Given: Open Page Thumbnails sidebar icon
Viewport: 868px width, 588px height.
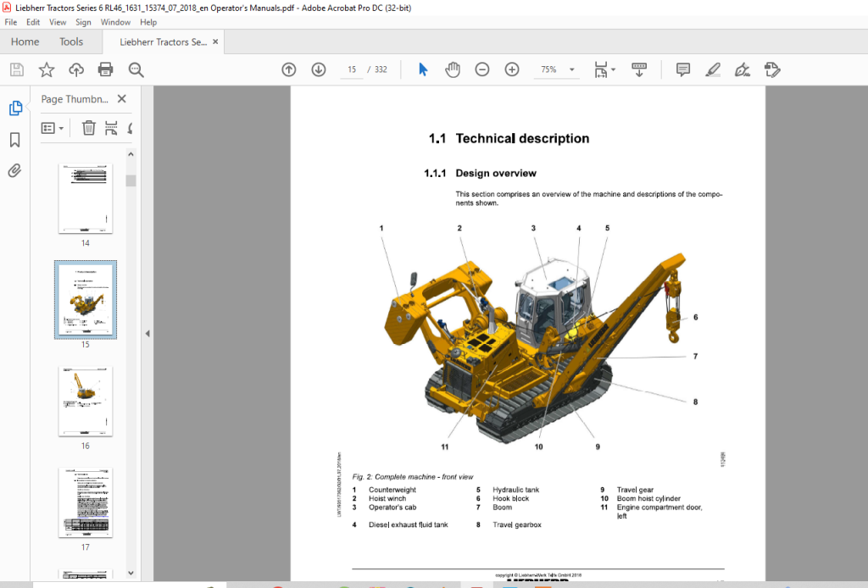Looking at the screenshot, I should (15, 108).
